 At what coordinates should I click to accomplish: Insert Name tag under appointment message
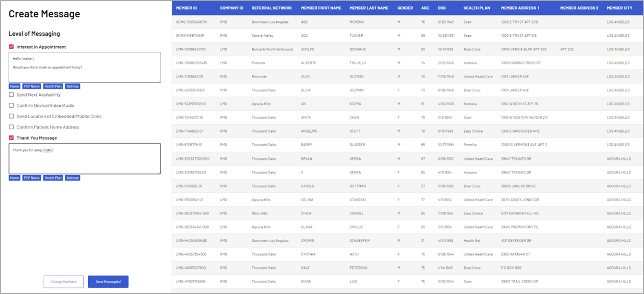14,86
